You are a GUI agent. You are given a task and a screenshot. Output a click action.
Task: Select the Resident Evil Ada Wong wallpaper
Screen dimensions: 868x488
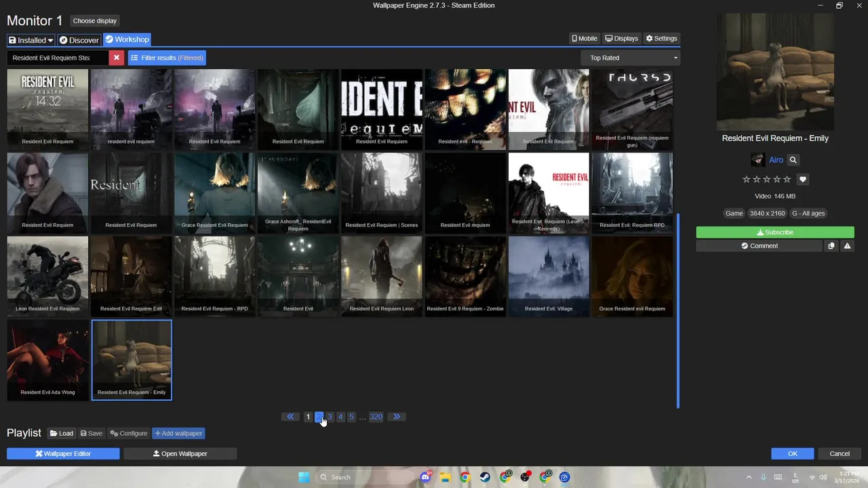47,360
